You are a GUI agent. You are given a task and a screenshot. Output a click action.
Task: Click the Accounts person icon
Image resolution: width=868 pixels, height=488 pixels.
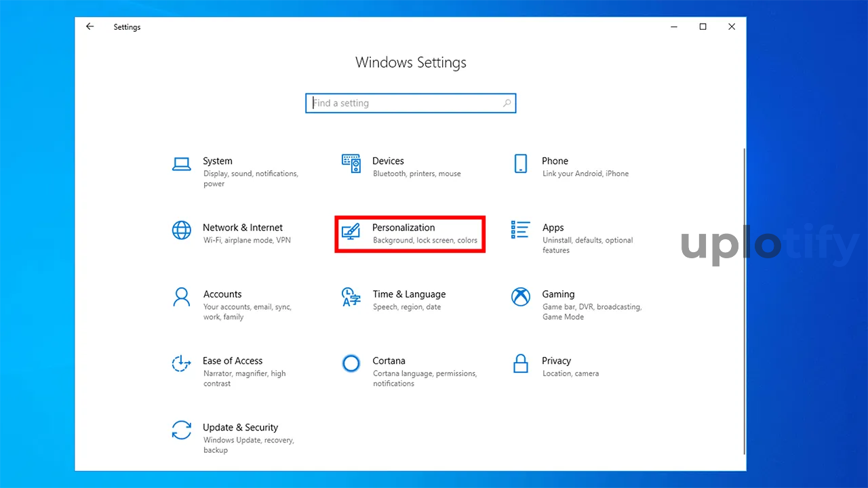pyautogui.click(x=181, y=297)
